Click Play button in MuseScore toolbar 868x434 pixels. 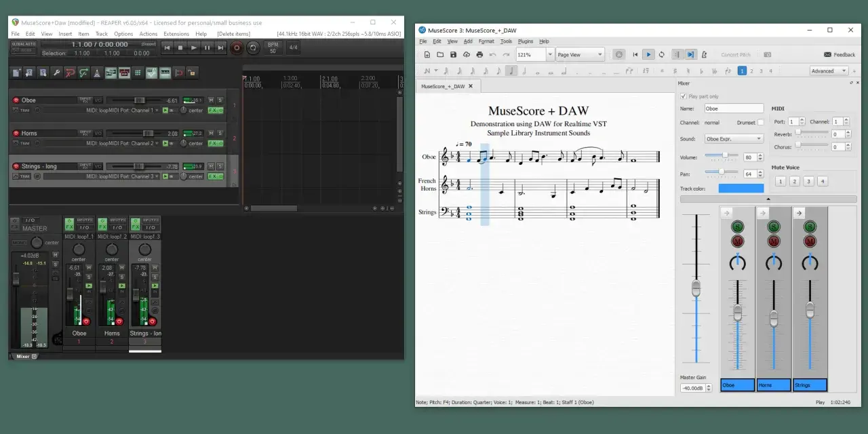point(648,54)
